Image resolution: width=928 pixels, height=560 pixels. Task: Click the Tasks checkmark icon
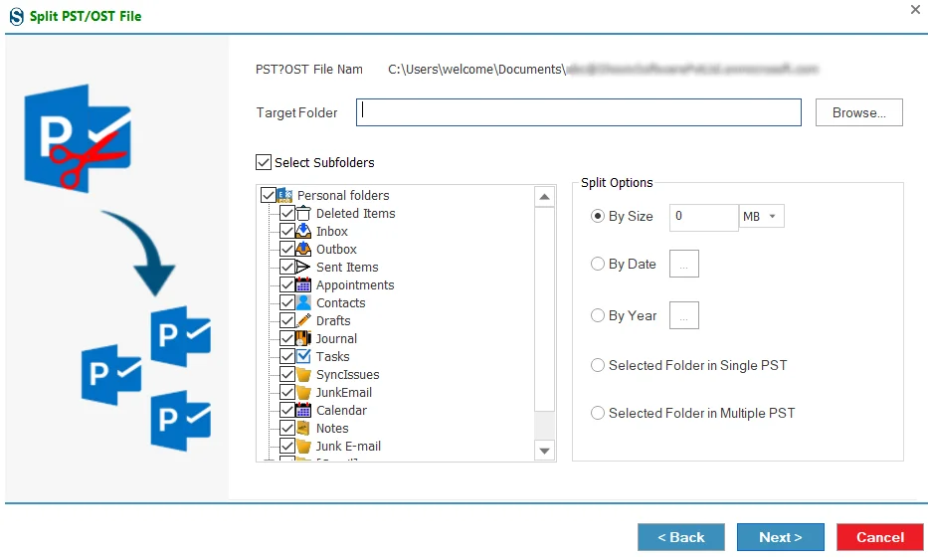pyautogui.click(x=303, y=356)
